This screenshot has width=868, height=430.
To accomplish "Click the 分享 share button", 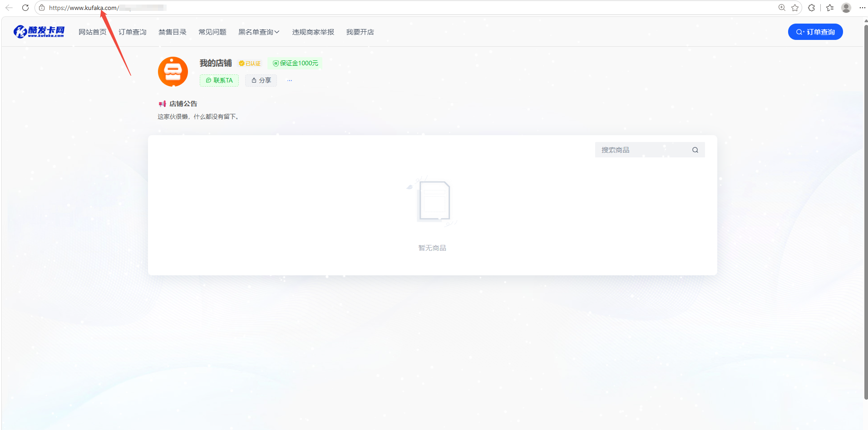I will coord(261,80).
